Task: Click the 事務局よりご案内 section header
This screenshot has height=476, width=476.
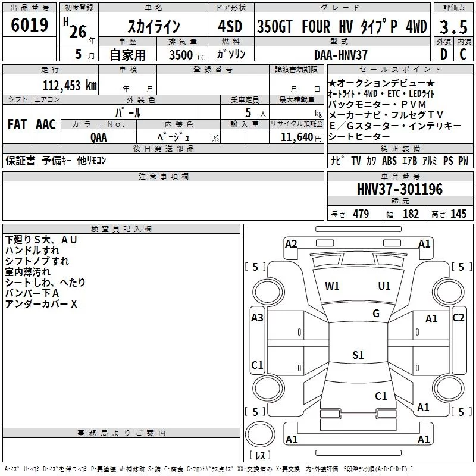Action: coord(121,433)
